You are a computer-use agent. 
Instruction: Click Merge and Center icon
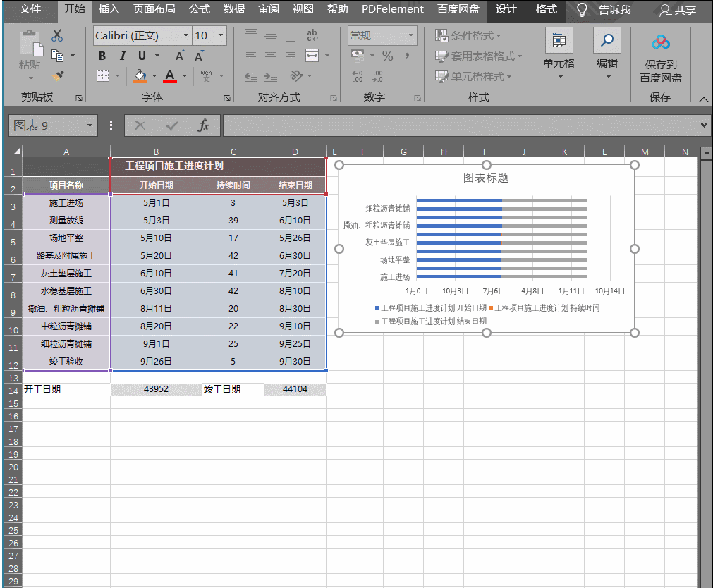pos(312,56)
